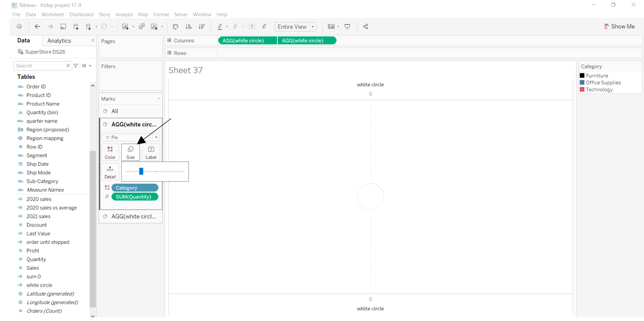Collapse the Data pane with chevron
The height and width of the screenshot is (321, 644).
(x=93, y=40)
